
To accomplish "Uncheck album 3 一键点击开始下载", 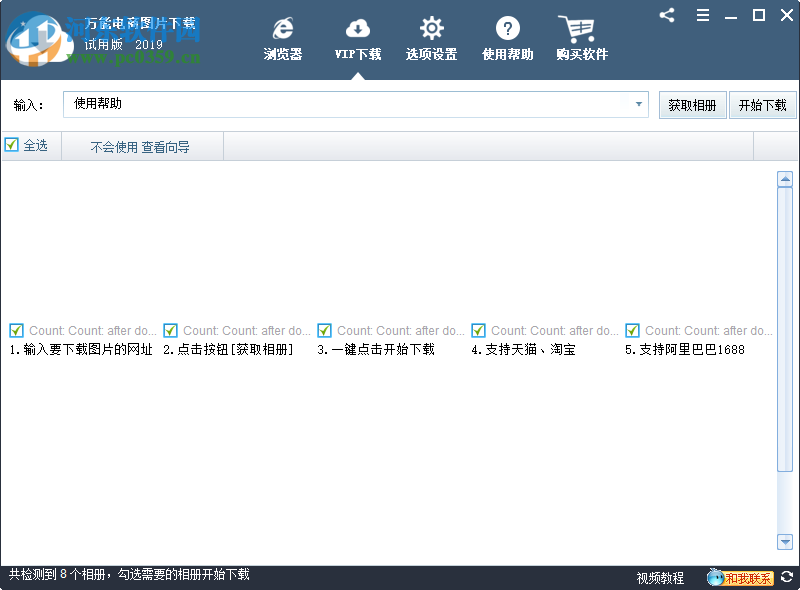I will click(324, 331).
